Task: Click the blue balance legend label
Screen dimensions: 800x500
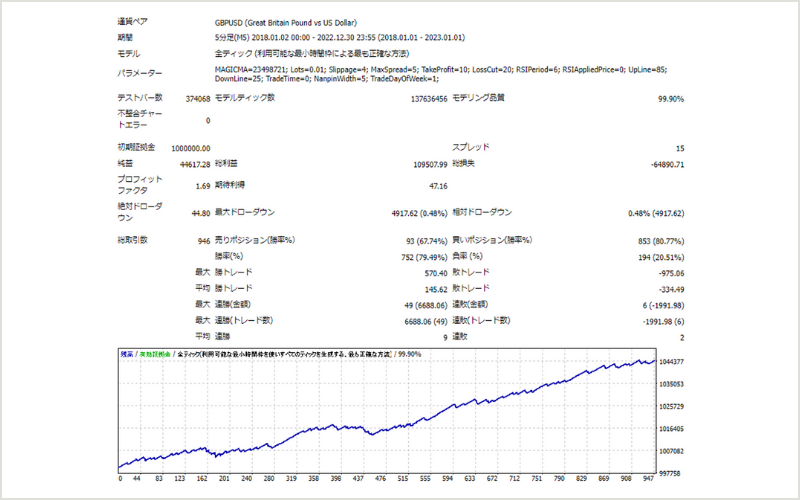Action: tap(127, 354)
